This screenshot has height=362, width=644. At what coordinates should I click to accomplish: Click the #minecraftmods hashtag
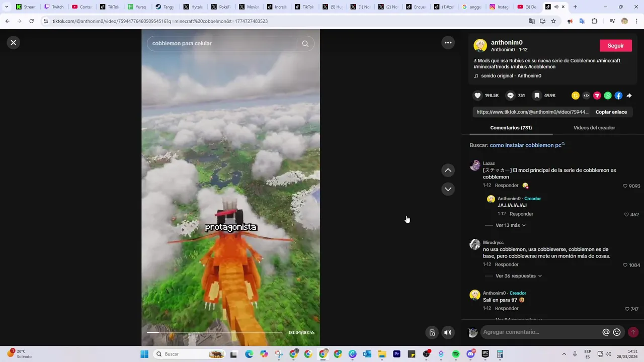492,67
